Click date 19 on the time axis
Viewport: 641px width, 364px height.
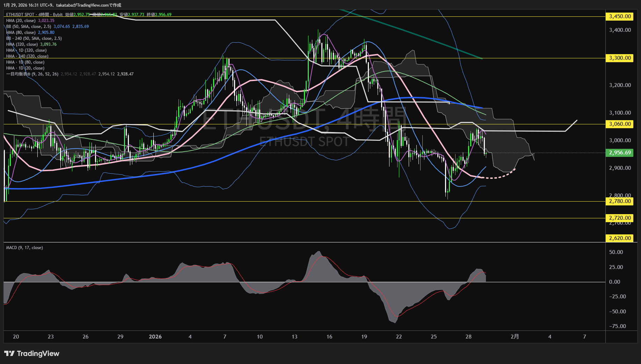[x=364, y=337]
